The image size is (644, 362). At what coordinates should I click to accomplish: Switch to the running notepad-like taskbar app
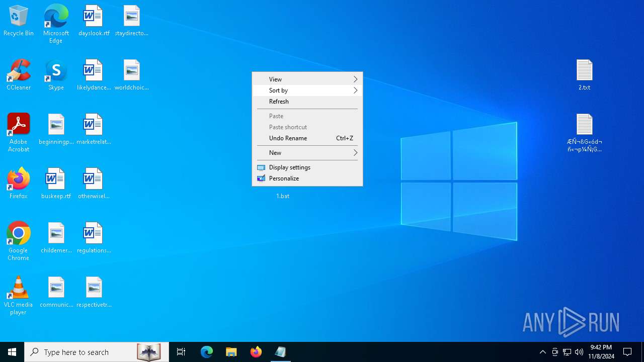(x=280, y=352)
